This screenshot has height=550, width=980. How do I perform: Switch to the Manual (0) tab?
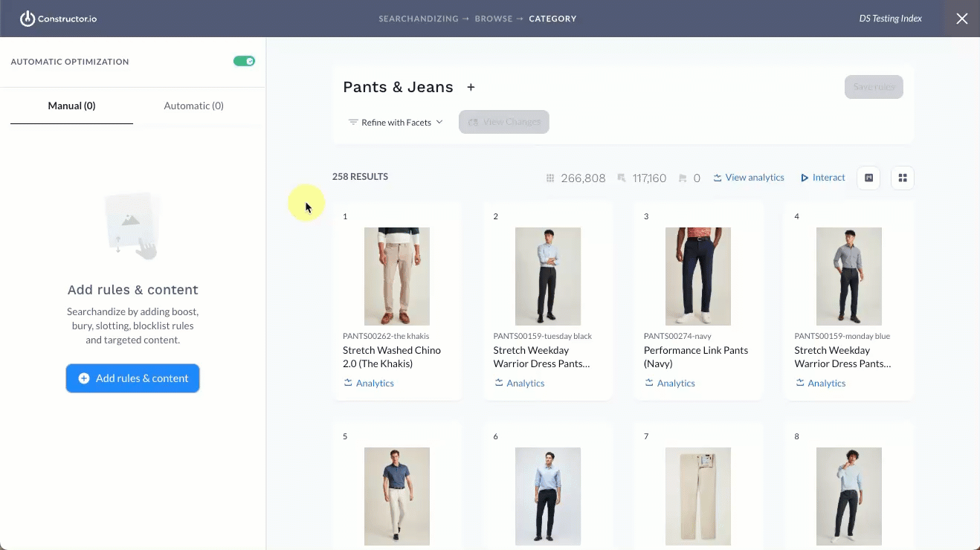71,106
